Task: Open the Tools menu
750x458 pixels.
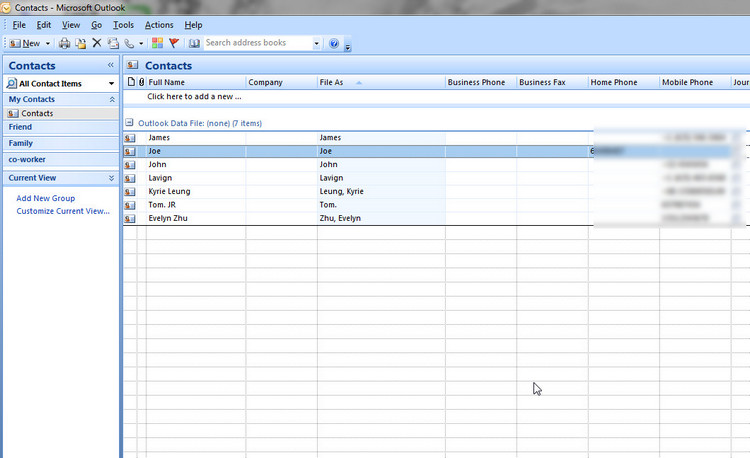Action: click(x=123, y=25)
